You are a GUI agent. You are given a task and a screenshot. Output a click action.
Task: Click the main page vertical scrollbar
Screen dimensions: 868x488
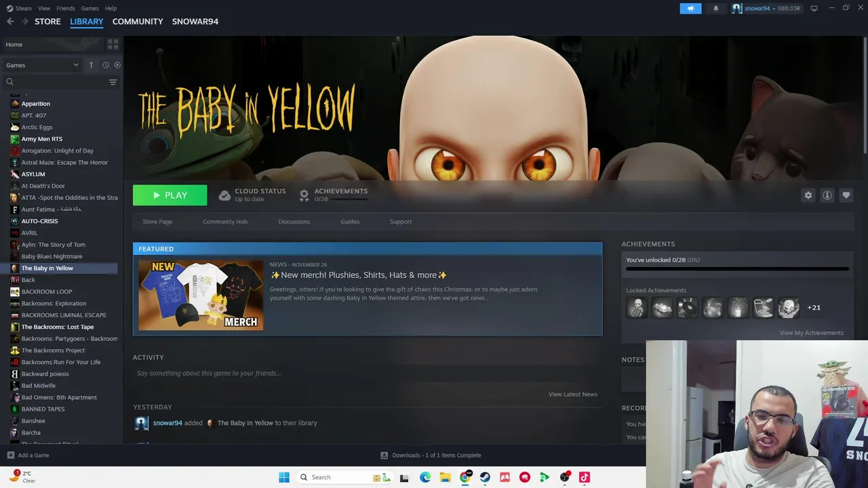pyautogui.click(x=865, y=95)
